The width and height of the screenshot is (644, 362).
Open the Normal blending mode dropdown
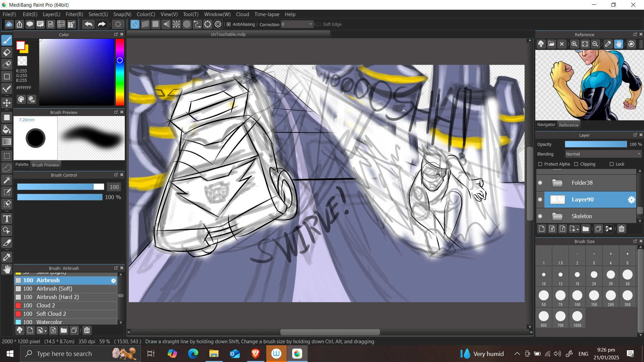602,154
